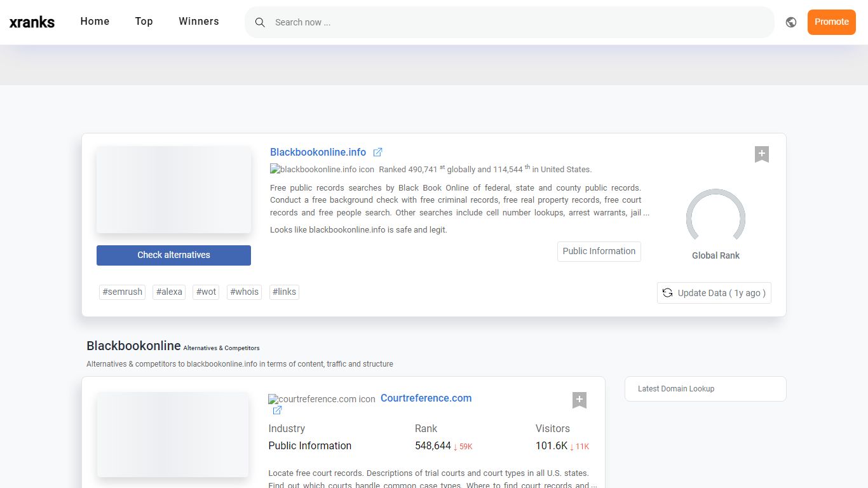Select the #wot tag
The height and width of the screenshot is (488, 868).
206,292
